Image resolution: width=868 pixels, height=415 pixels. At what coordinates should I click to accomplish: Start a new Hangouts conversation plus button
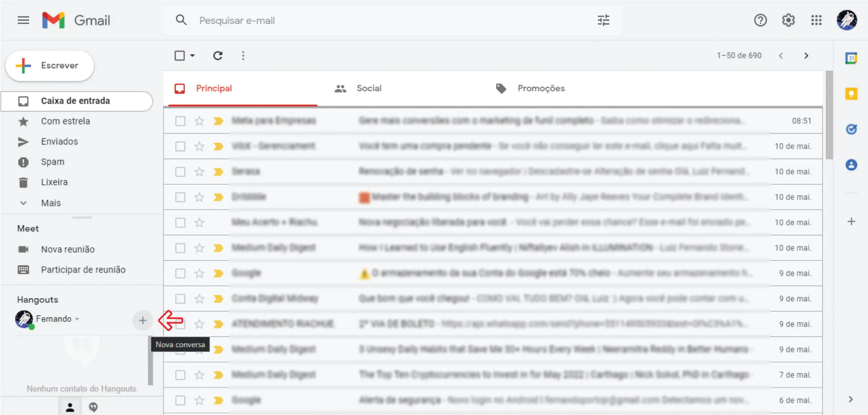point(143,320)
